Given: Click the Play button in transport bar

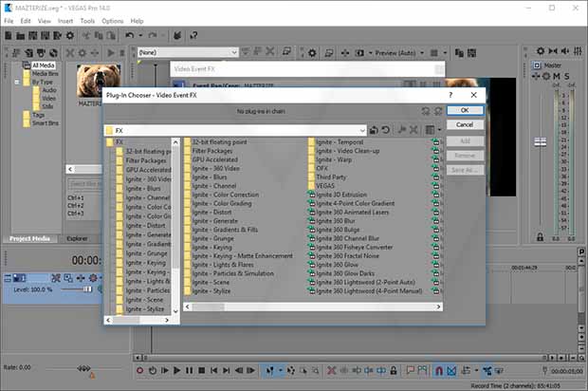Looking at the screenshot, I should click(x=176, y=370).
